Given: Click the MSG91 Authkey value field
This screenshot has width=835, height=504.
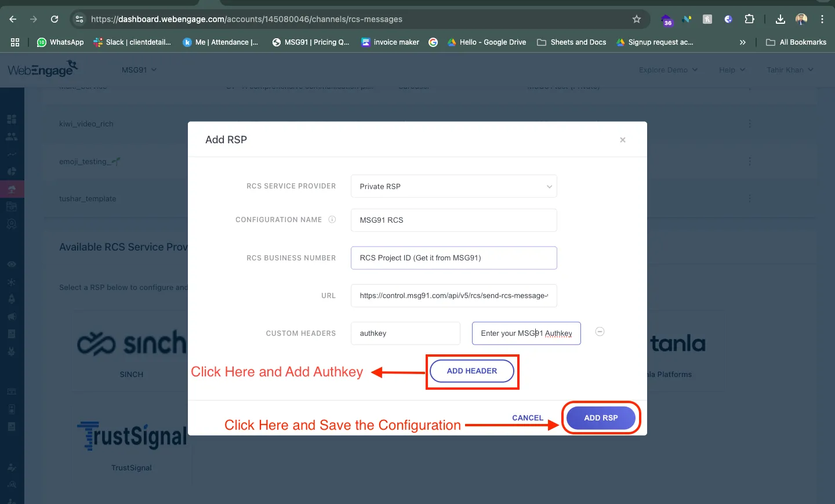Looking at the screenshot, I should tap(526, 333).
